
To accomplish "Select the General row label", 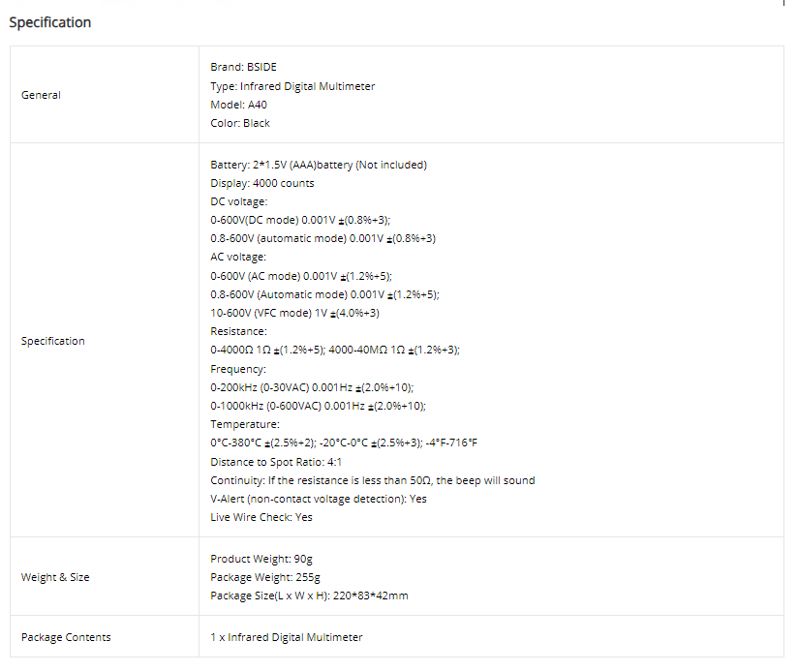I will [41, 95].
